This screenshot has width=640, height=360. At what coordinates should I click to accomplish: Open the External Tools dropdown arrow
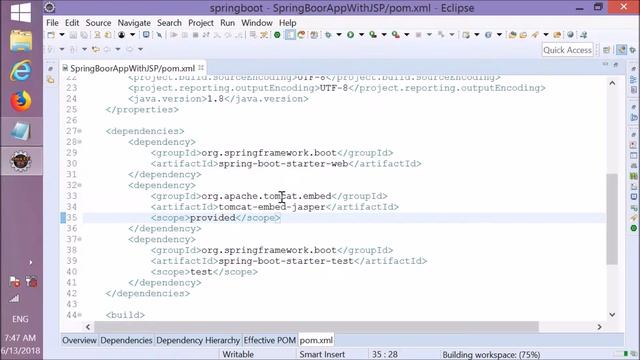tap(407, 35)
